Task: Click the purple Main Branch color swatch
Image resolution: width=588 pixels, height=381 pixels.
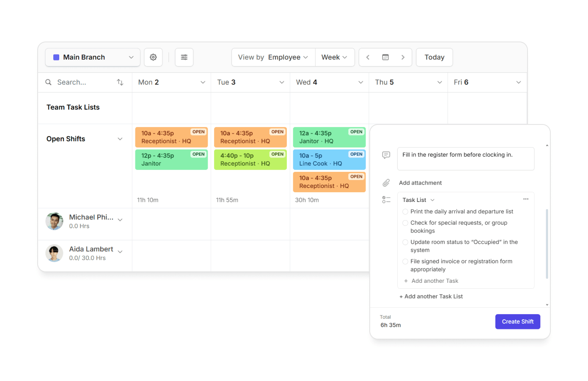Action: coord(56,57)
